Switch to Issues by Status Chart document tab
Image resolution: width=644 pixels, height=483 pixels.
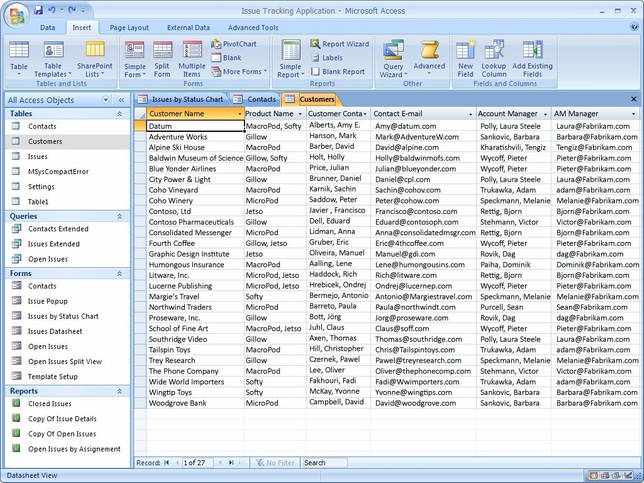click(181, 99)
